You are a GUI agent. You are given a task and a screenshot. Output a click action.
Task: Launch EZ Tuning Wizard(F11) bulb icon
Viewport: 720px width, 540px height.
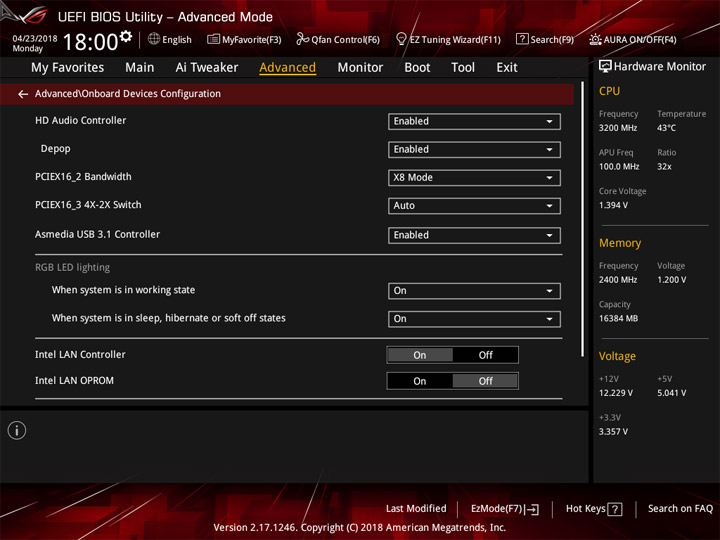coord(401,39)
